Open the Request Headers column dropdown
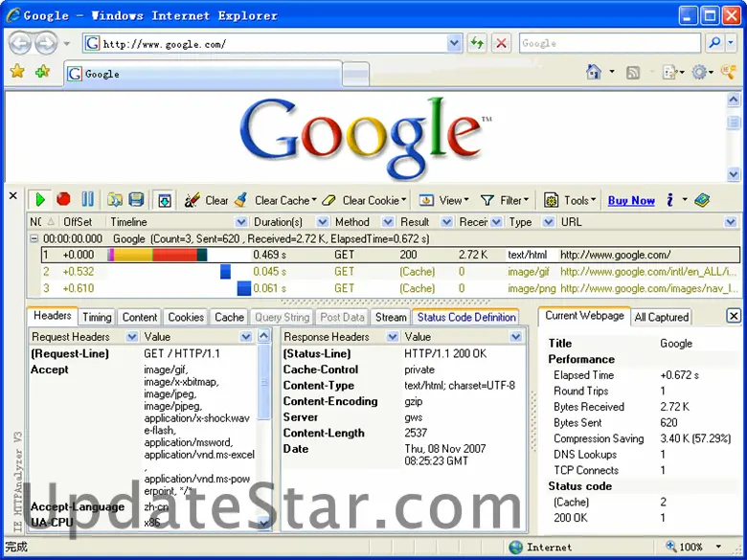The width and height of the screenshot is (747, 560). tap(131, 337)
